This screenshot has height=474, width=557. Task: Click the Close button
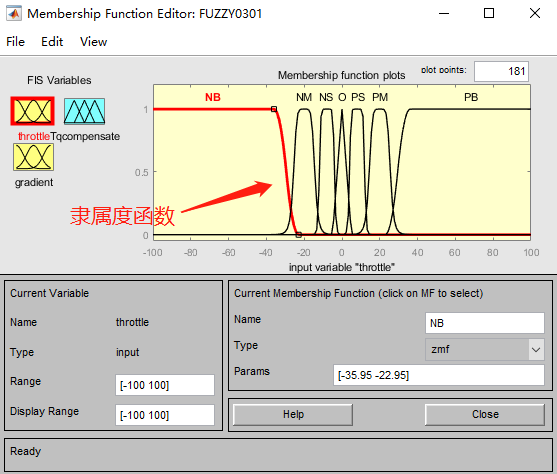click(x=485, y=414)
